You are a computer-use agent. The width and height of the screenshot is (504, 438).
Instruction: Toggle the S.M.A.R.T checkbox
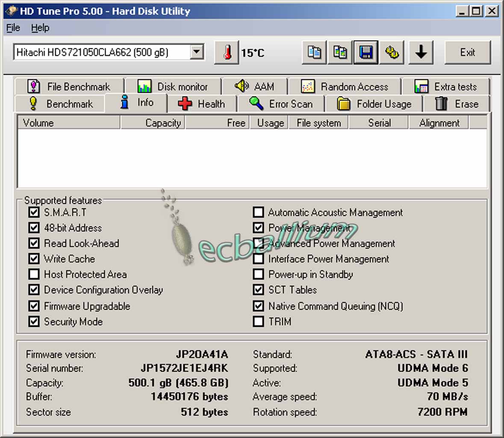[34, 212]
